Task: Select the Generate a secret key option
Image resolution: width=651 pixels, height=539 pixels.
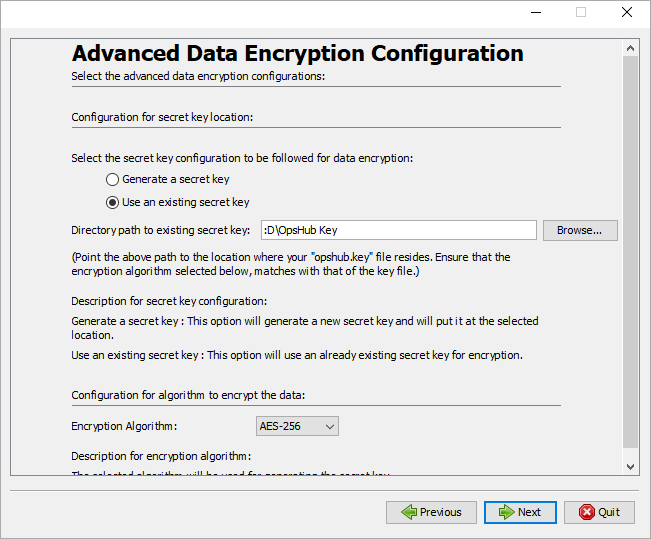Action: pyautogui.click(x=113, y=180)
